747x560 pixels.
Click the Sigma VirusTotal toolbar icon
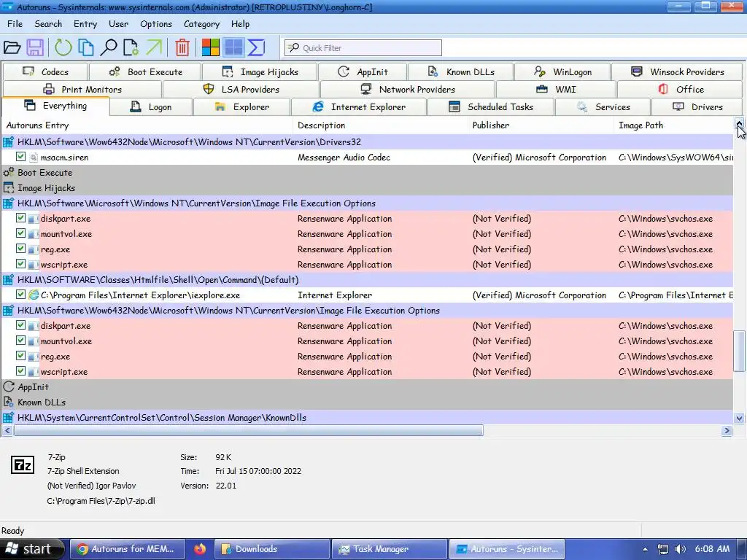click(x=256, y=47)
